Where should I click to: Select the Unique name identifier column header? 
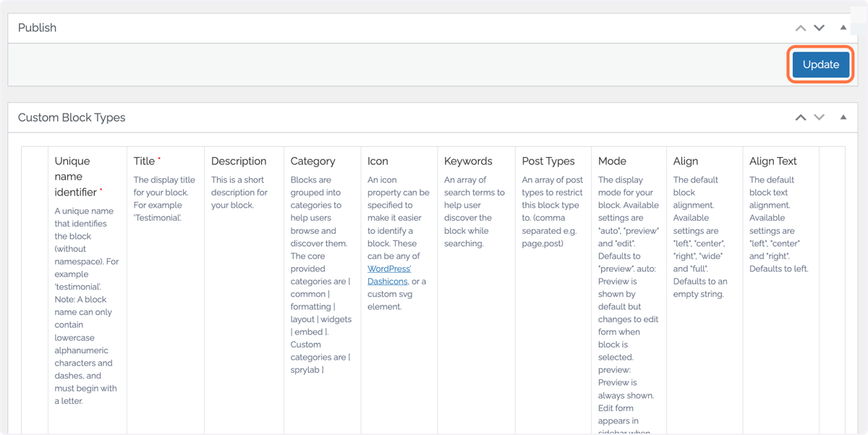pyautogui.click(x=78, y=177)
